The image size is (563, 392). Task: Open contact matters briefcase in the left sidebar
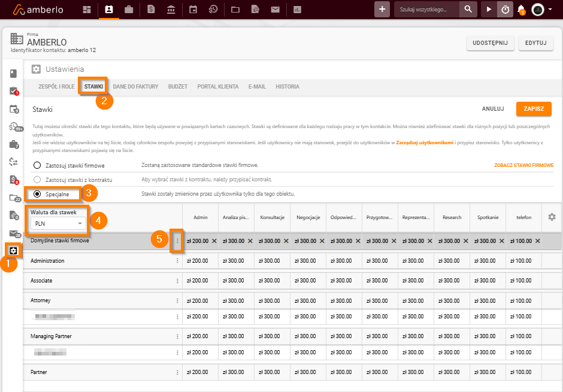click(14, 145)
